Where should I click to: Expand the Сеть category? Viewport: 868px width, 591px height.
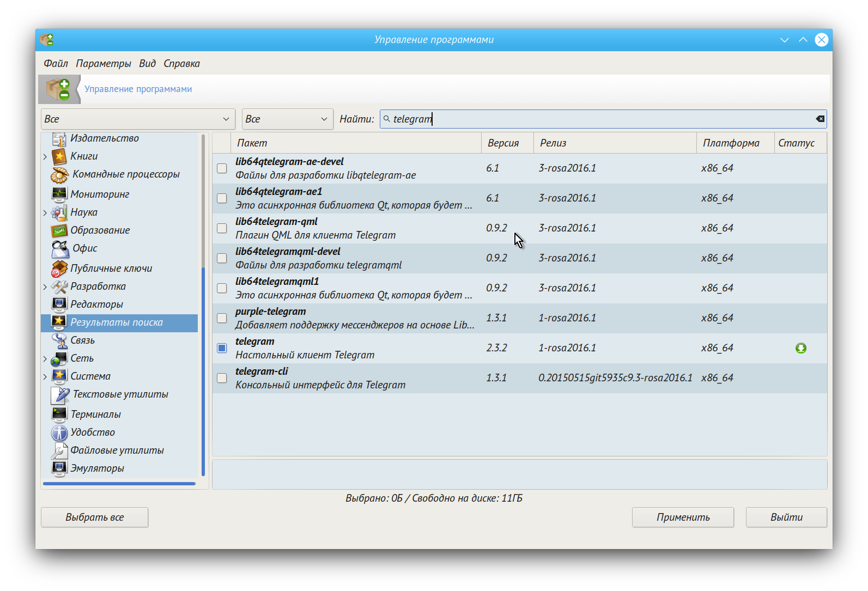tap(45, 359)
